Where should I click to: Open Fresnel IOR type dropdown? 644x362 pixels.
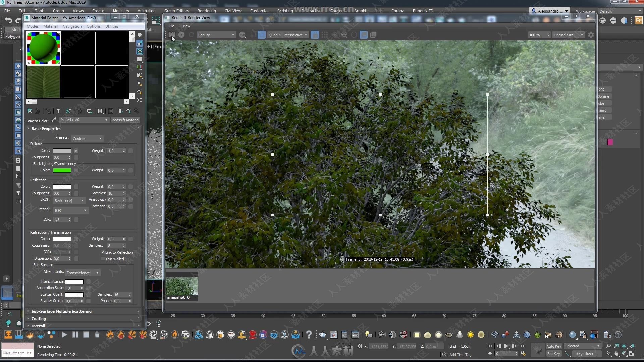point(70,210)
